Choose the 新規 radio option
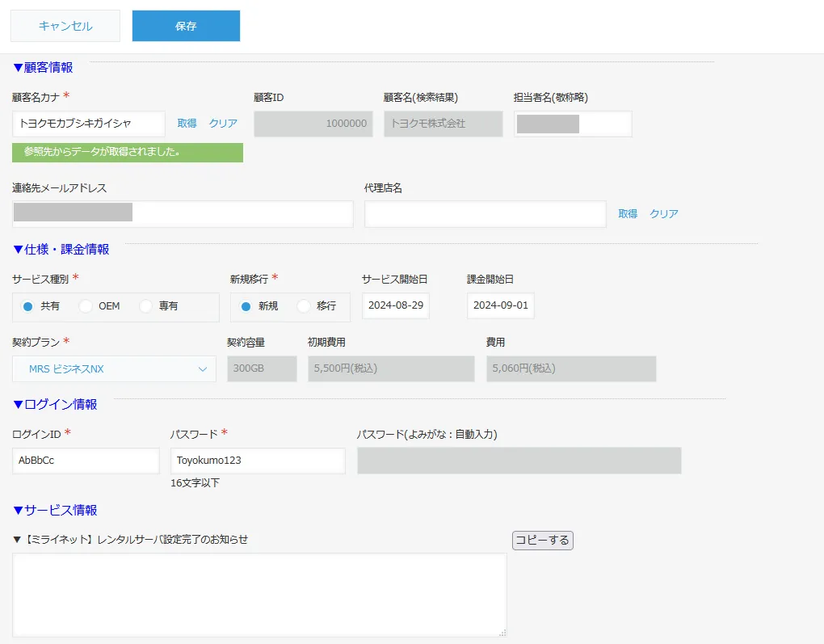The image size is (824, 644). point(246,306)
